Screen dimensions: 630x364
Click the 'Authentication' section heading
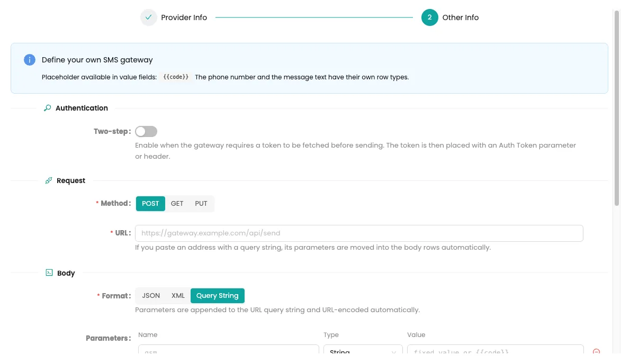pos(82,108)
